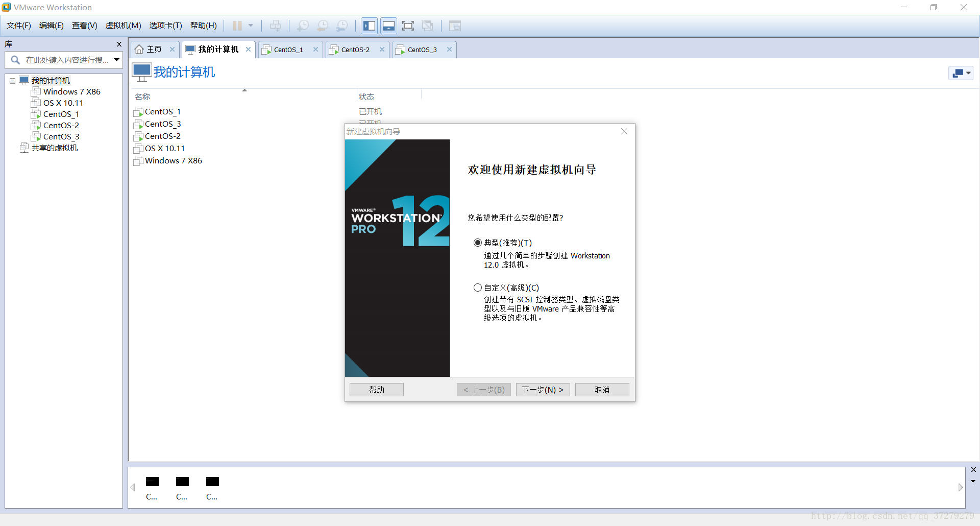Close the 主页 tab

172,50
